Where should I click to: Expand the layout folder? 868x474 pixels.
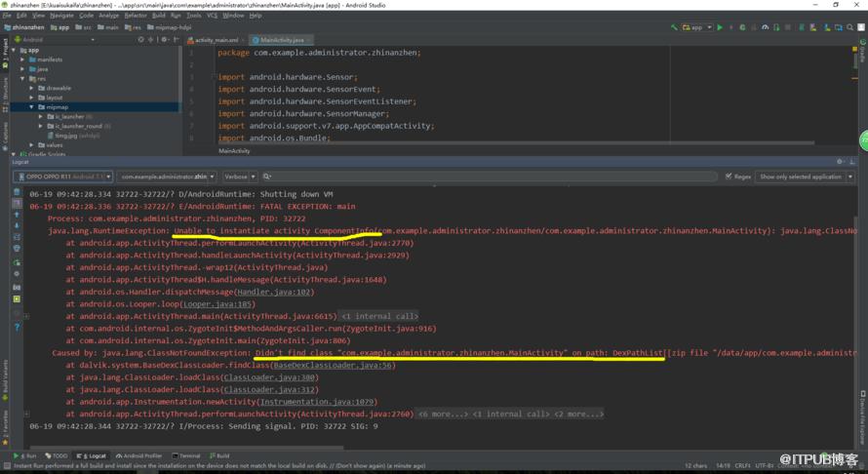click(31, 98)
